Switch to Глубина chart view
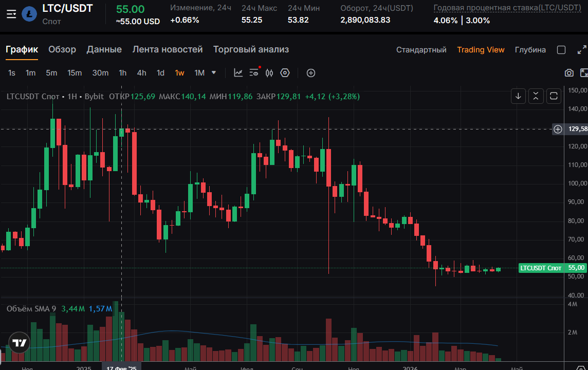This screenshot has width=588, height=370. [530, 50]
